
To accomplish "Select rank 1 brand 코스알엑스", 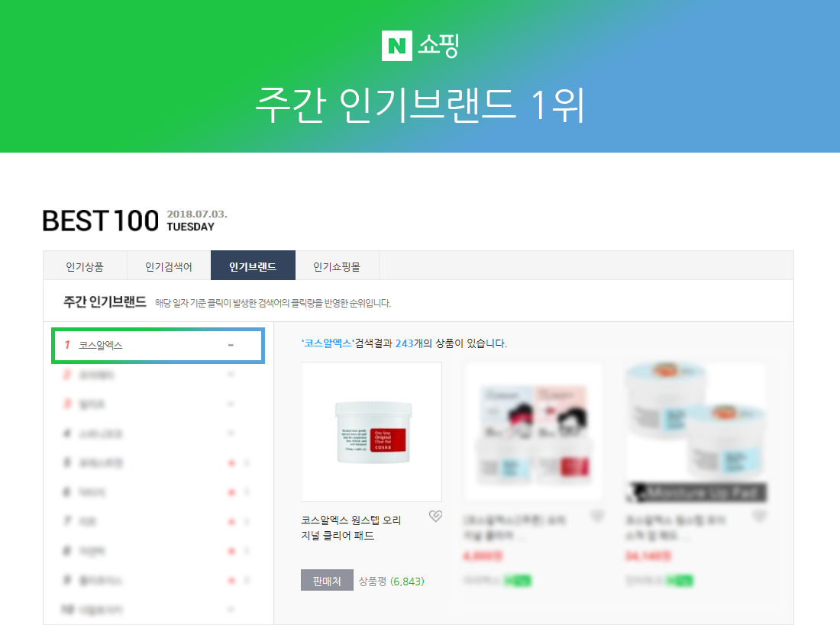I will pos(158,346).
